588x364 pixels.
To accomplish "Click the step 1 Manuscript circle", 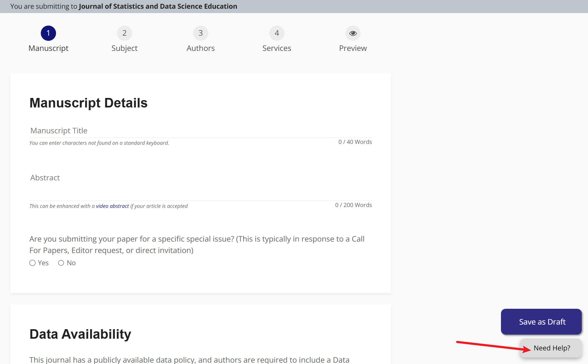I will 48,33.
